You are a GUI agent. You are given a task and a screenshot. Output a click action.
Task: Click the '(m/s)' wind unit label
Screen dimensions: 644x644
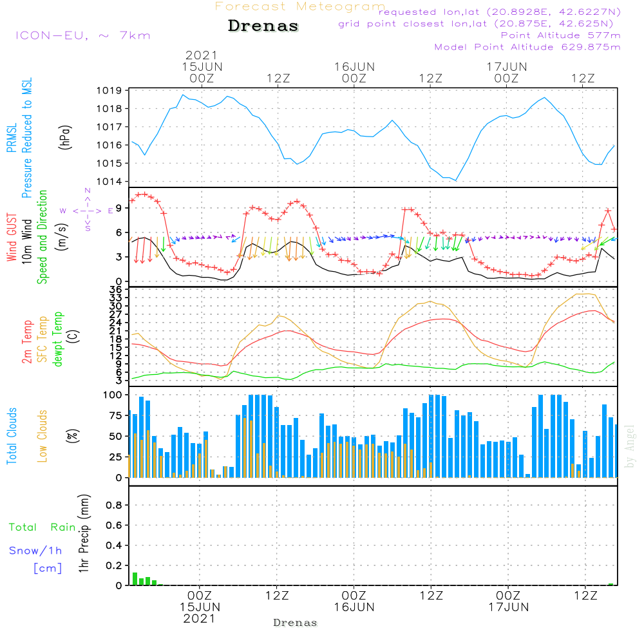(62, 237)
